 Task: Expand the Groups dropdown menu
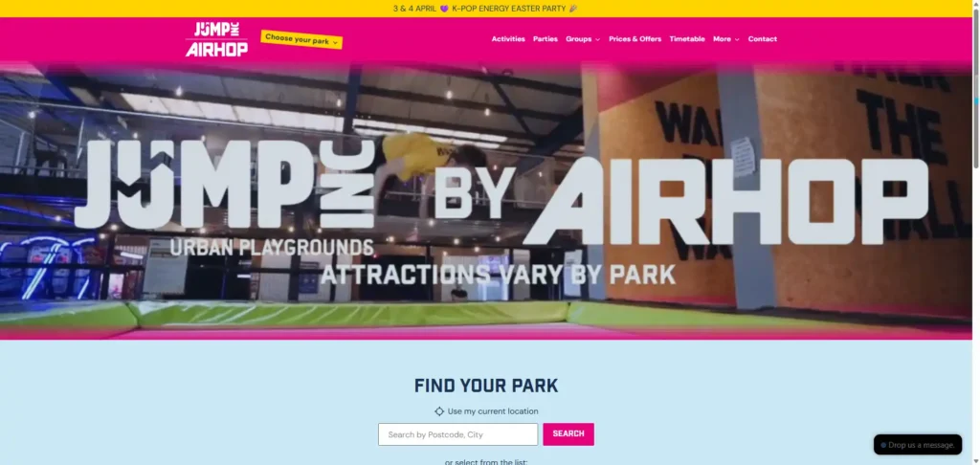[x=583, y=38]
